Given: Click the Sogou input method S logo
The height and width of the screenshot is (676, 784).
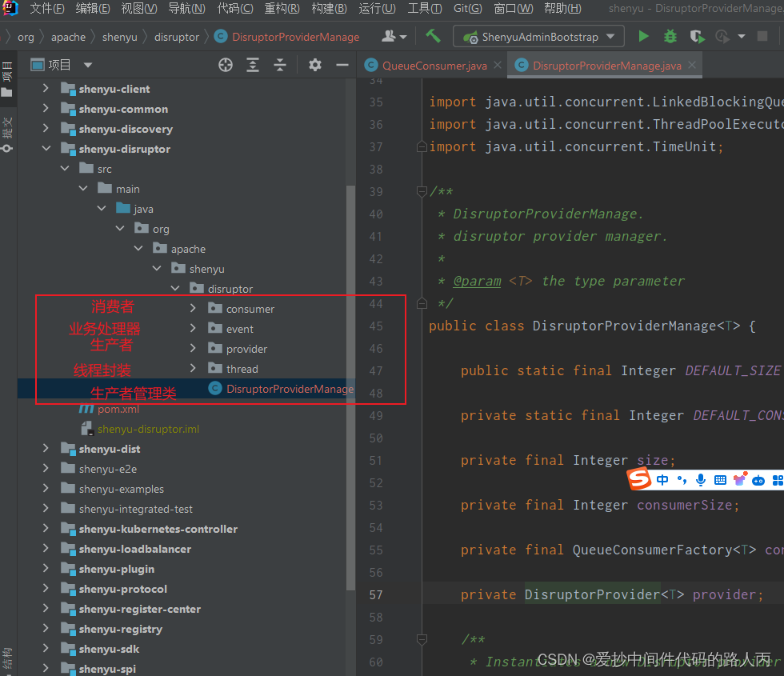Looking at the screenshot, I should (639, 479).
